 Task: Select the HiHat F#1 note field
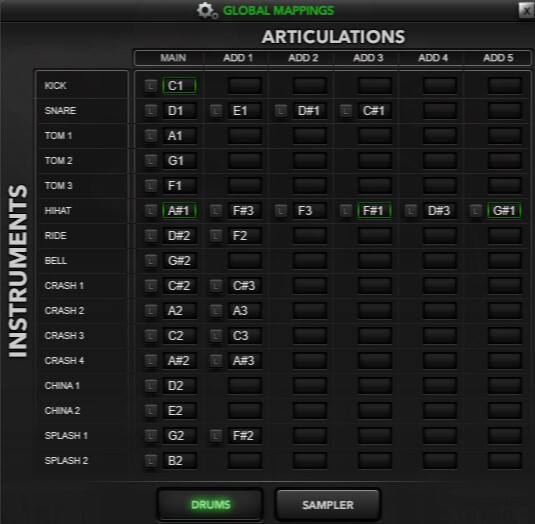(374, 210)
